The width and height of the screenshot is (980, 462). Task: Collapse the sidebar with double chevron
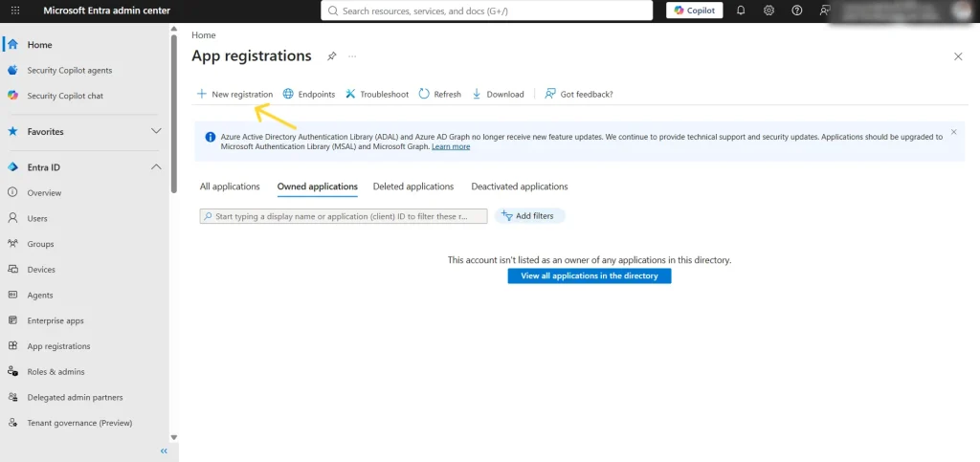pyautogui.click(x=164, y=451)
